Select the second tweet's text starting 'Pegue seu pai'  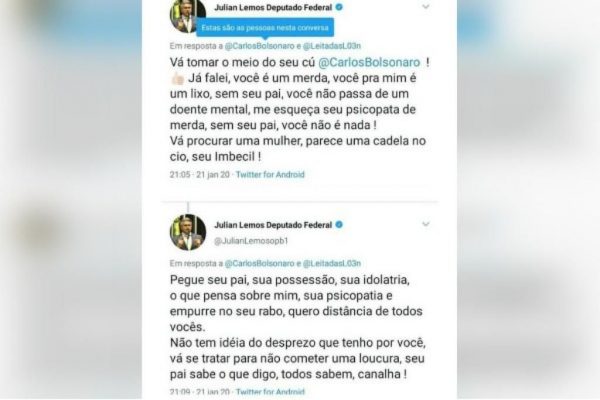(298, 327)
